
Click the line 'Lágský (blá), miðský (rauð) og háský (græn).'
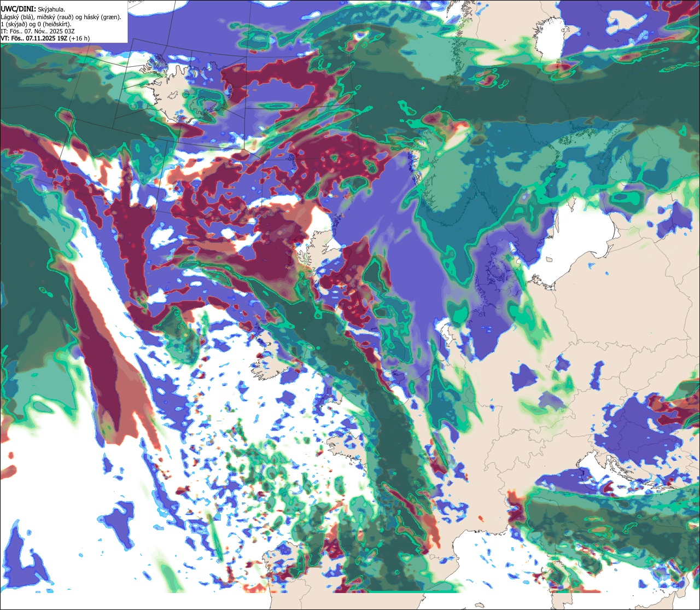point(61,16)
